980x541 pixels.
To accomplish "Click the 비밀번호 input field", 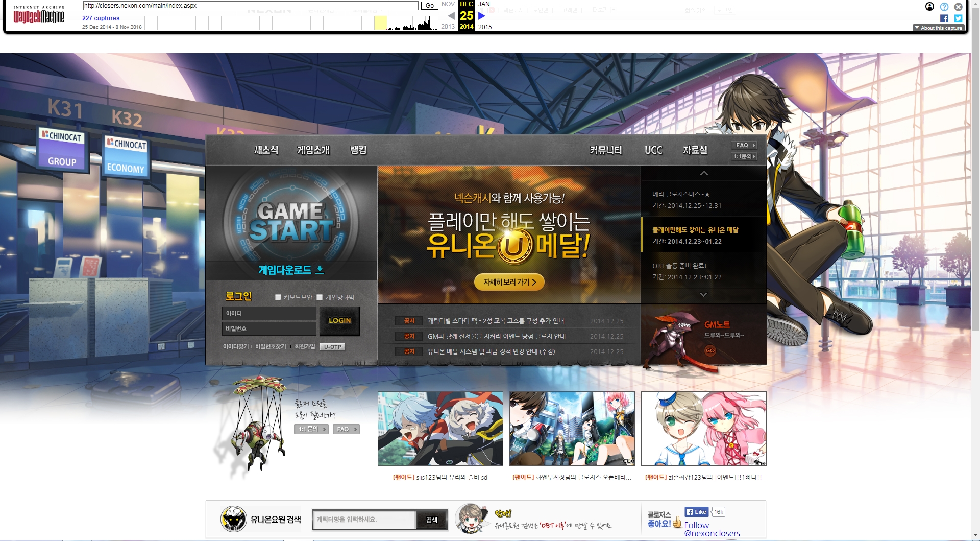I will [269, 328].
